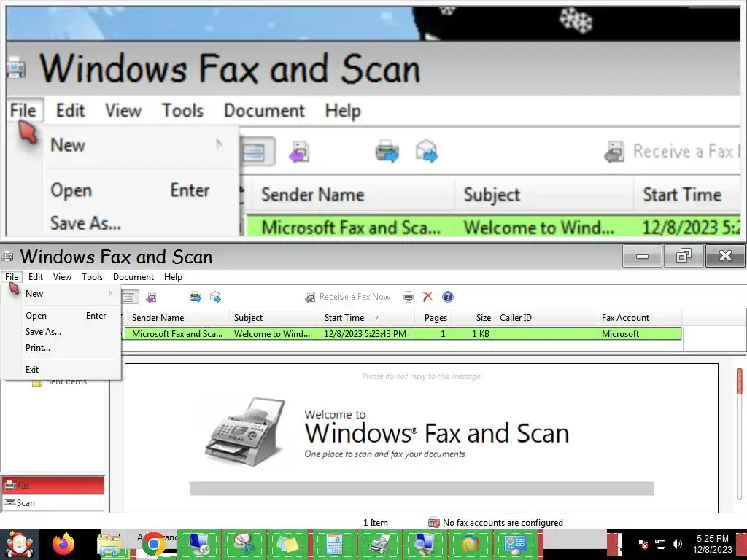747x560 pixels.
Task: Open the Tools menu in the main window
Action: click(x=92, y=277)
